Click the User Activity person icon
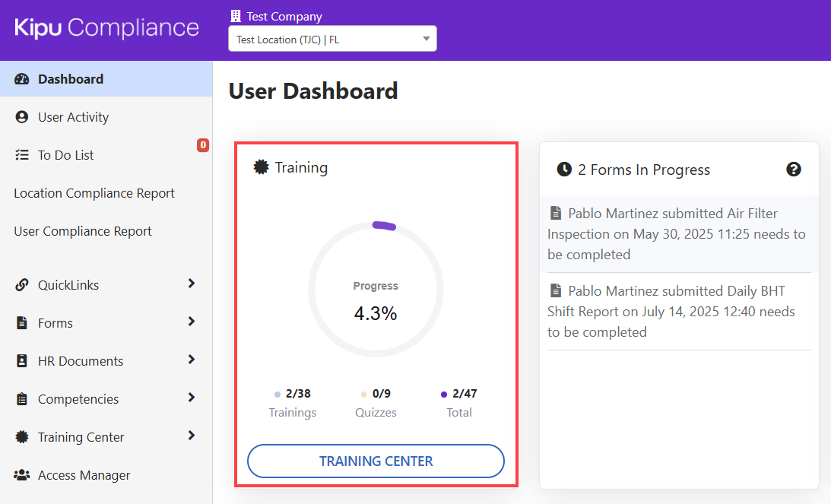The height and width of the screenshot is (504, 831). [x=22, y=117]
